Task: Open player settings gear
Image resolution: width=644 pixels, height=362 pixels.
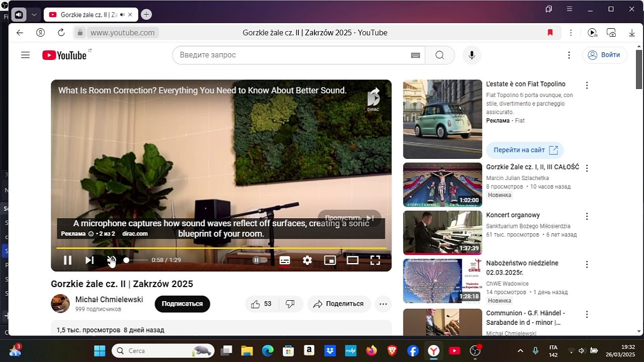Action: (307, 260)
